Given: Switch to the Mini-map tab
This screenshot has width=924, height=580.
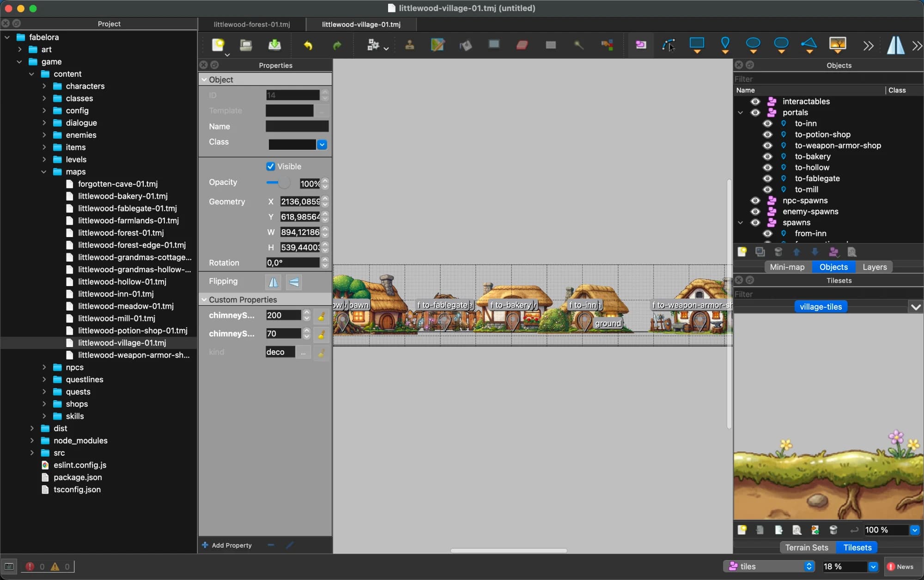Looking at the screenshot, I should point(787,267).
